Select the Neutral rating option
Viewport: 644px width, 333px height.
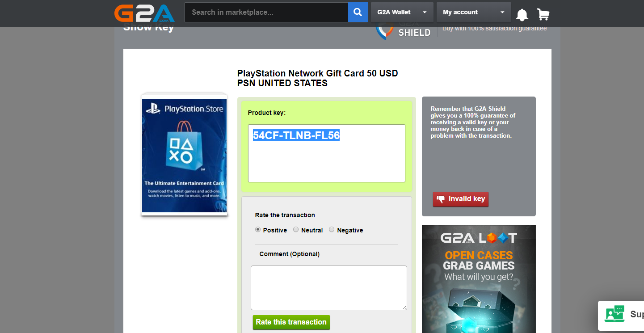(296, 230)
